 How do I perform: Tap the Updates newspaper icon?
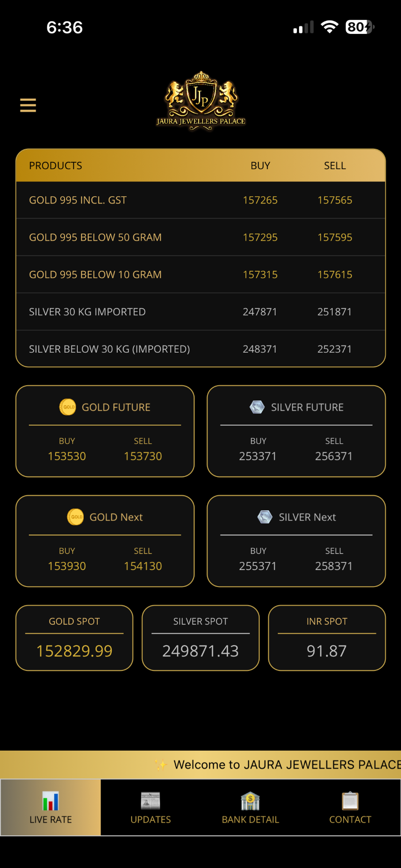click(x=151, y=801)
